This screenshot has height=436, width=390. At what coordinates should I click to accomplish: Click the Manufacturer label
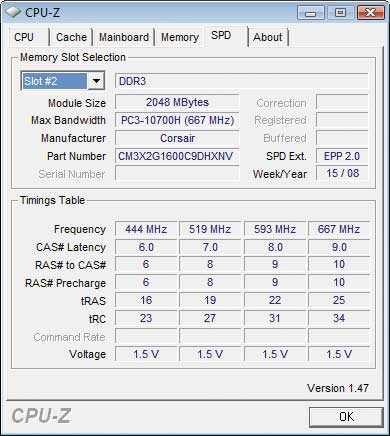[74, 138]
